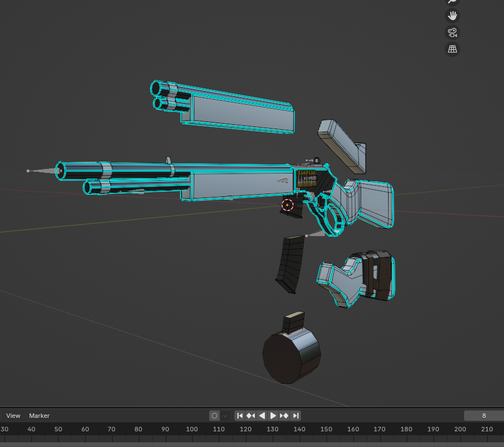Screen dimensions: 504x447
Task: Click the current frame field showing 8
Action: (x=483, y=416)
